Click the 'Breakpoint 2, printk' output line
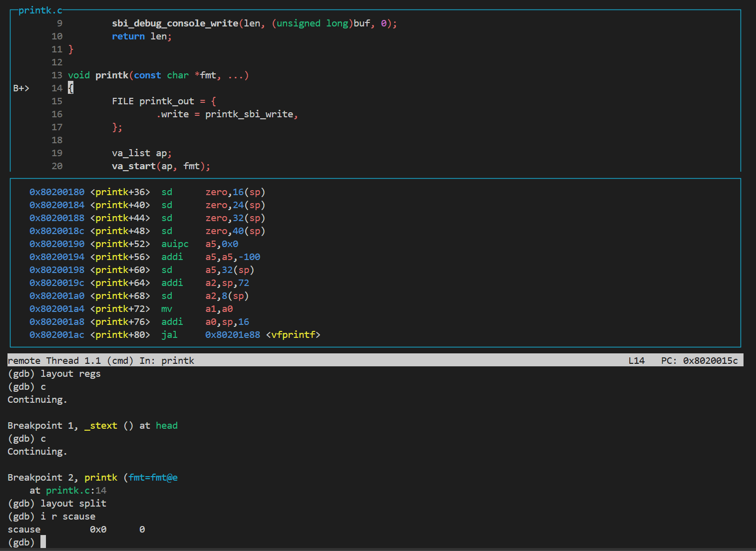The width and height of the screenshot is (756, 551). point(93,478)
